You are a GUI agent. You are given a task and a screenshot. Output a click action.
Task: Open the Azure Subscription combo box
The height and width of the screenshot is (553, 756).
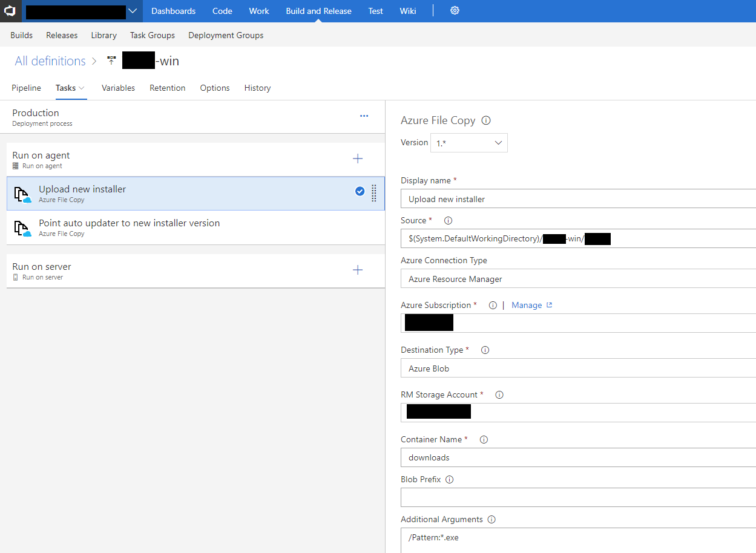click(578, 323)
